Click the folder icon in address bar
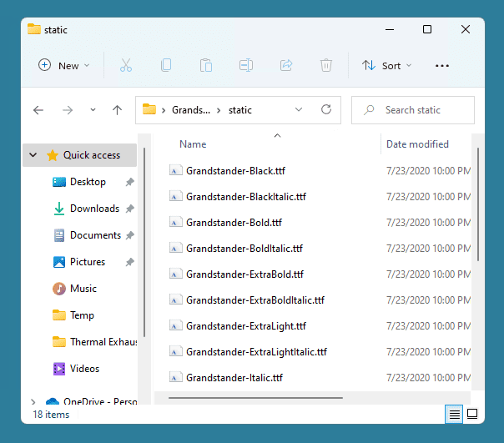The height and width of the screenshot is (443, 504). coord(149,109)
